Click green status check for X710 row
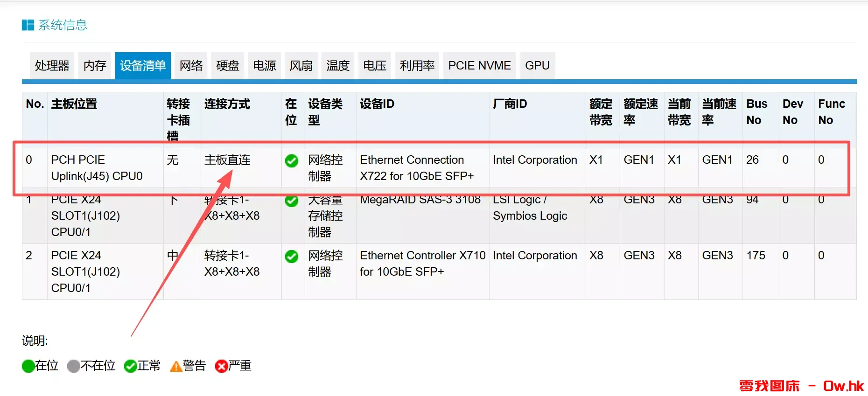 (x=292, y=257)
